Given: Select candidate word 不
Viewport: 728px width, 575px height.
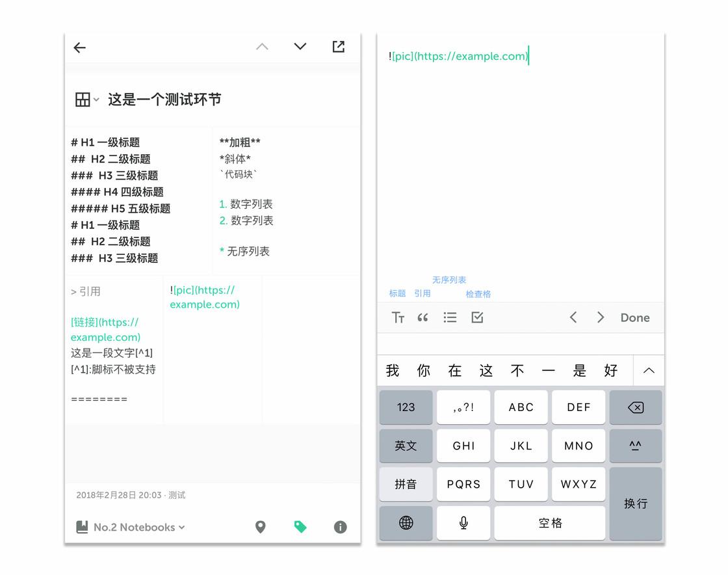Looking at the screenshot, I should pyautogui.click(x=517, y=371).
